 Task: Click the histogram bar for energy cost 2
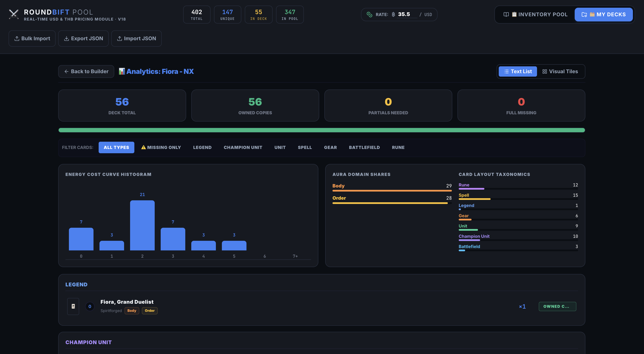[x=142, y=225]
